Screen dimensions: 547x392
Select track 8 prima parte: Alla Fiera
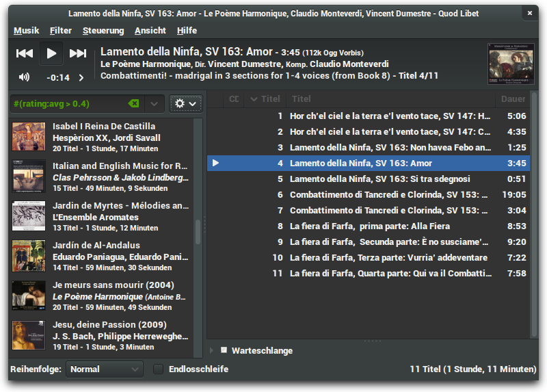point(369,226)
